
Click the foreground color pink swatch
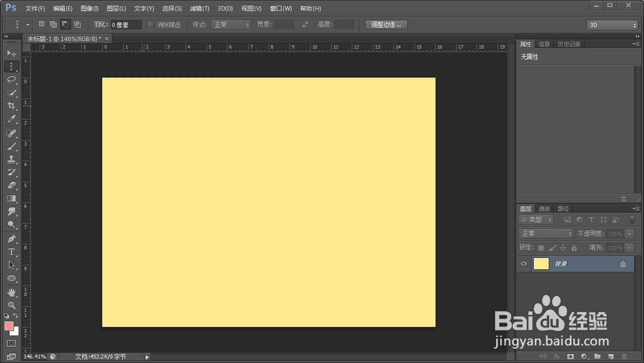click(9, 326)
